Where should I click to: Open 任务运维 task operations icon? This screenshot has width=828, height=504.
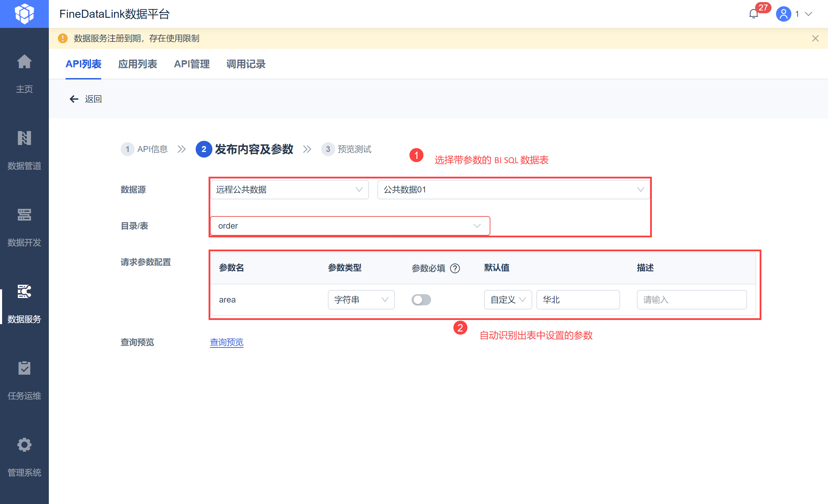tap(24, 368)
